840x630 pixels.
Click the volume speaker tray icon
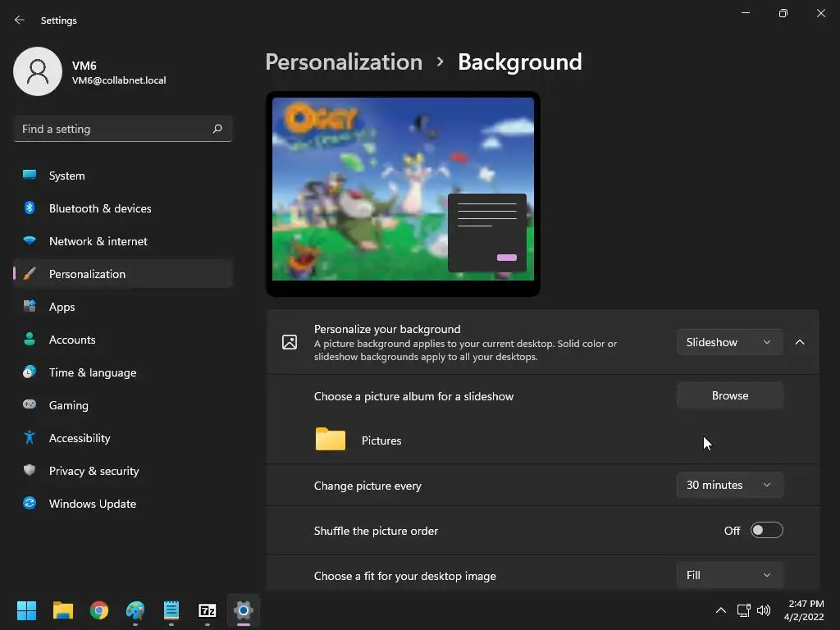pos(764,610)
